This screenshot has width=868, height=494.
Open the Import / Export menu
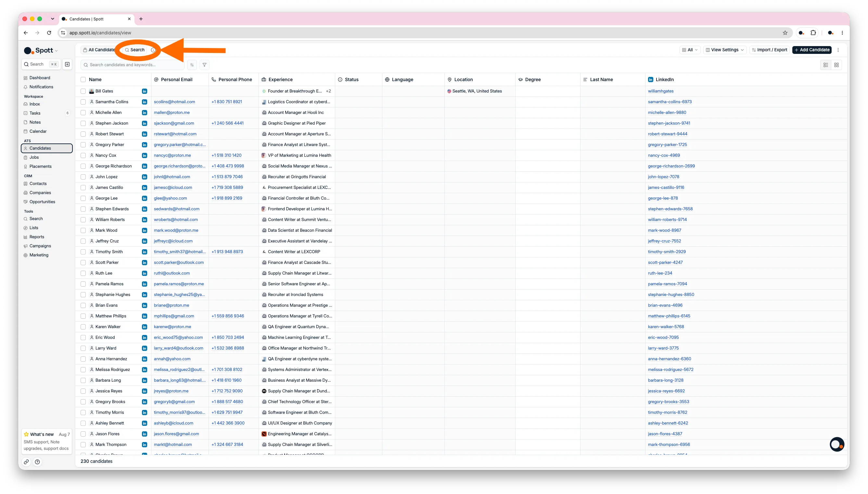click(769, 50)
